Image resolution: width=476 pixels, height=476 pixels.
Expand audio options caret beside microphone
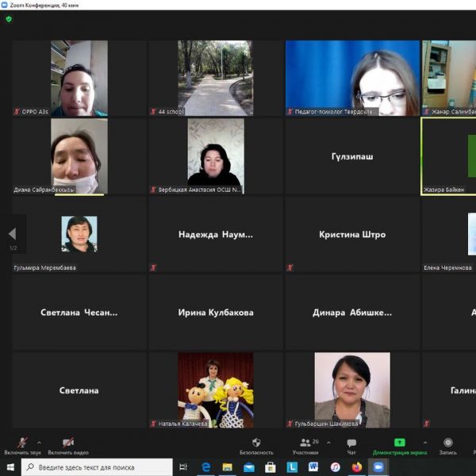click(x=39, y=443)
